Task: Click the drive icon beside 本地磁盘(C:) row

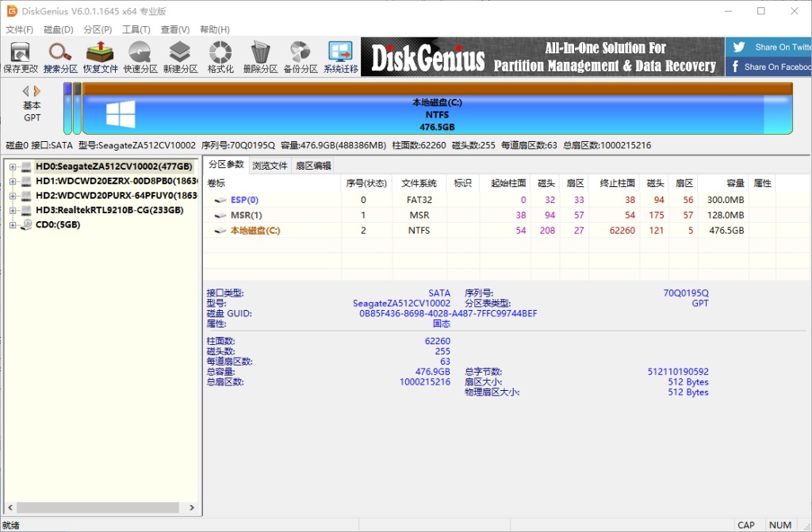Action: point(220,231)
